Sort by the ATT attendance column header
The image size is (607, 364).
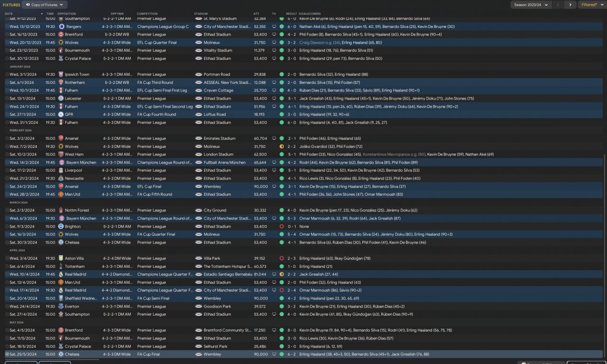257,14
